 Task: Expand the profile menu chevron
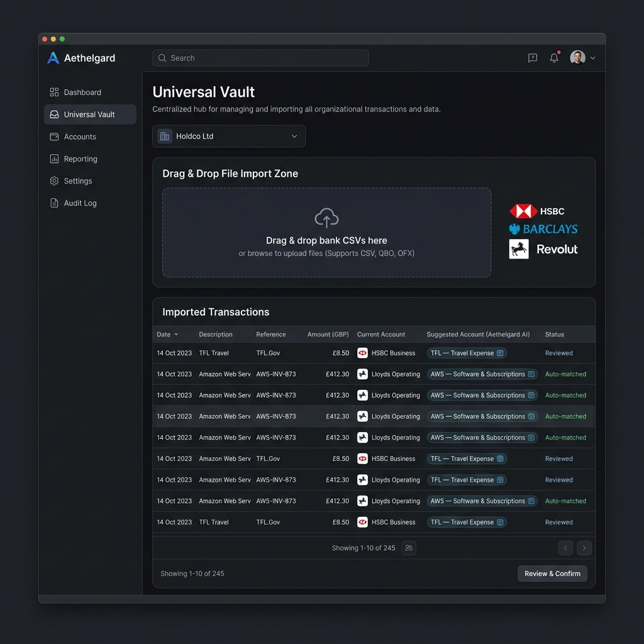[x=592, y=58]
